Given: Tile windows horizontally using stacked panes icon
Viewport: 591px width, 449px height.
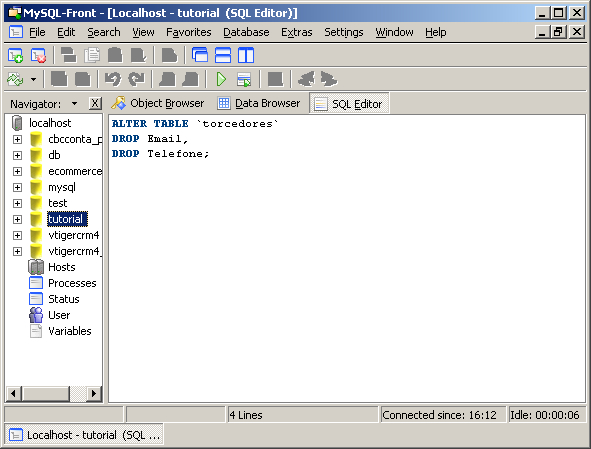Looking at the screenshot, I should [223, 55].
